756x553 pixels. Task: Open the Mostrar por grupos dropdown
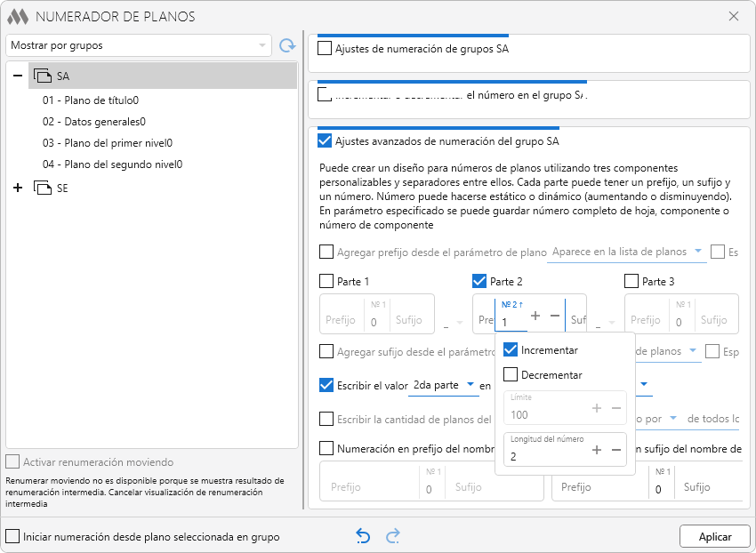click(138, 44)
